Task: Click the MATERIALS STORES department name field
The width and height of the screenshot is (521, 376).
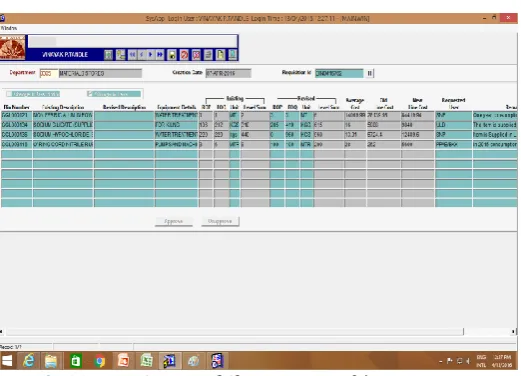Action: pyautogui.click(x=100, y=73)
